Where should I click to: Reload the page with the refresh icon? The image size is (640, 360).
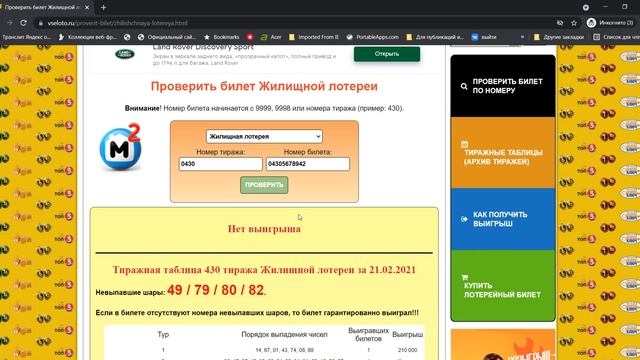(x=24, y=23)
